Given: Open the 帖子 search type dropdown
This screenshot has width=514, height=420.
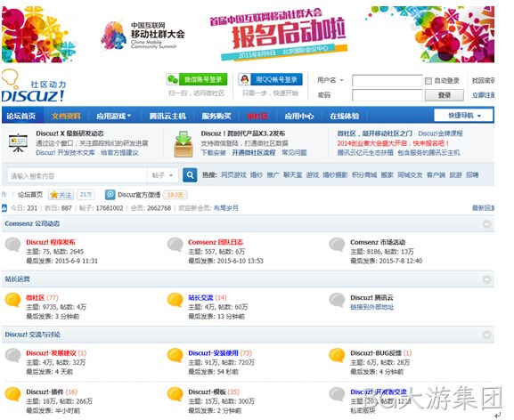Looking at the screenshot, I should (x=163, y=175).
